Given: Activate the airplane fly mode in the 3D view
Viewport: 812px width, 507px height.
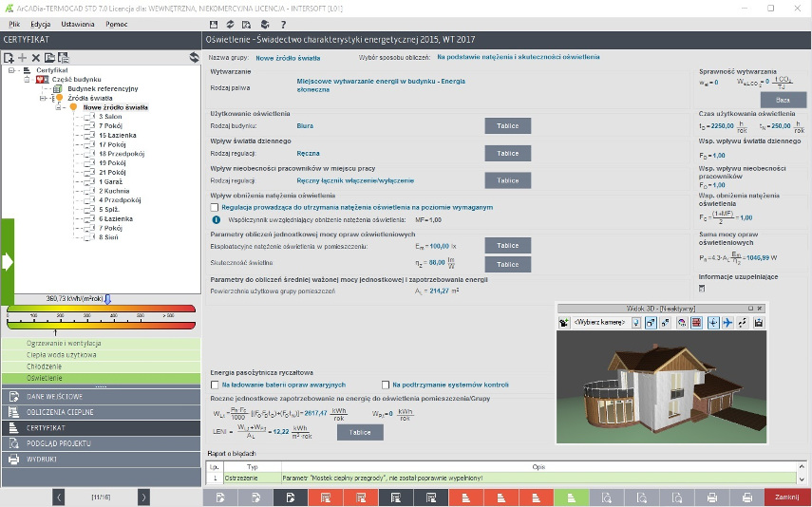Looking at the screenshot, I should pyautogui.click(x=727, y=323).
